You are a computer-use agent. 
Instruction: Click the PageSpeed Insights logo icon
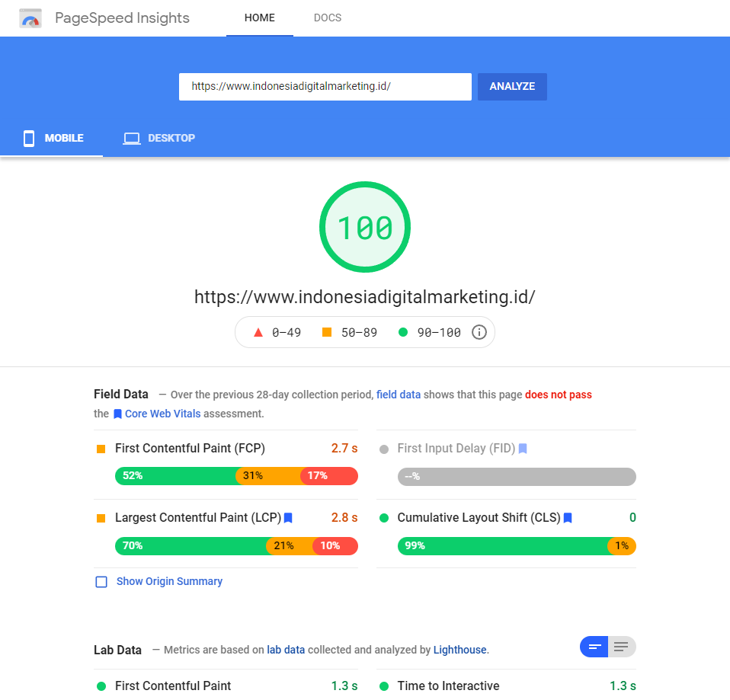click(30, 18)
